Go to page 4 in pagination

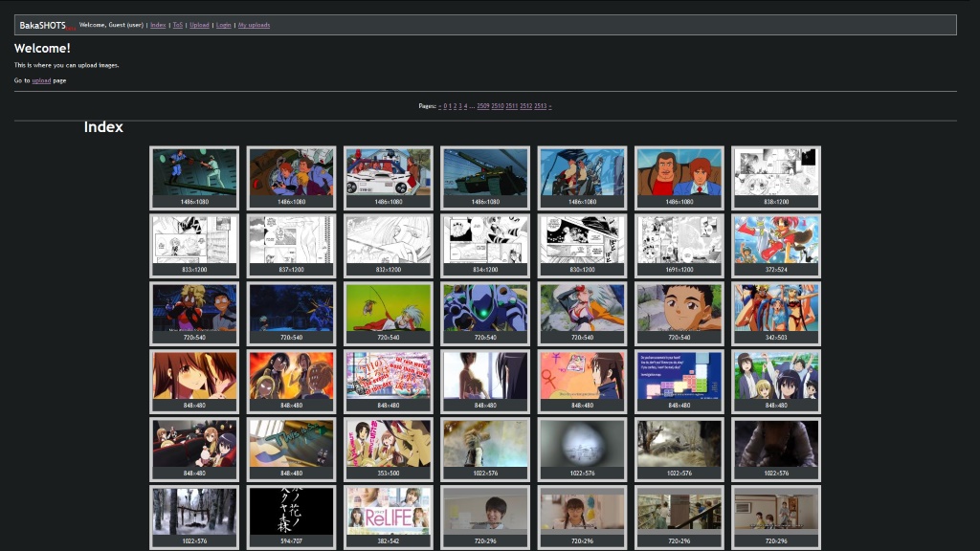click(466, 106)
